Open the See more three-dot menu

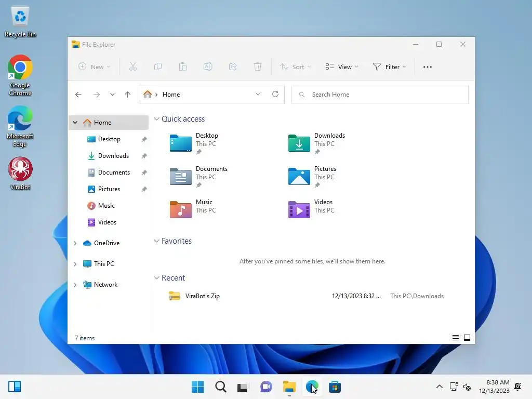pyautogui.click(x=428, y=67)
